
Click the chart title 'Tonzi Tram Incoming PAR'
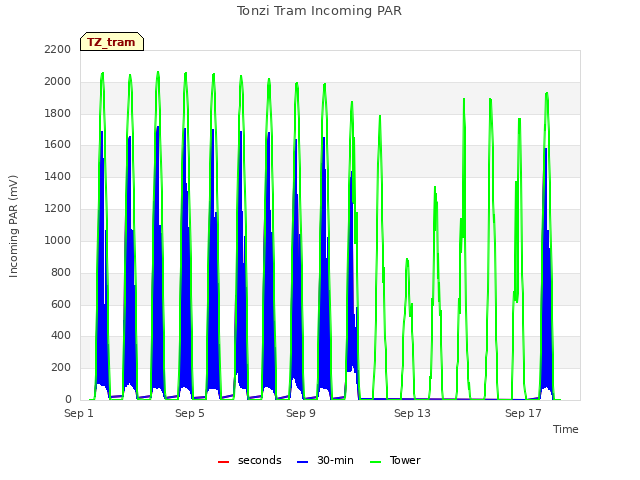coord(319,11)
